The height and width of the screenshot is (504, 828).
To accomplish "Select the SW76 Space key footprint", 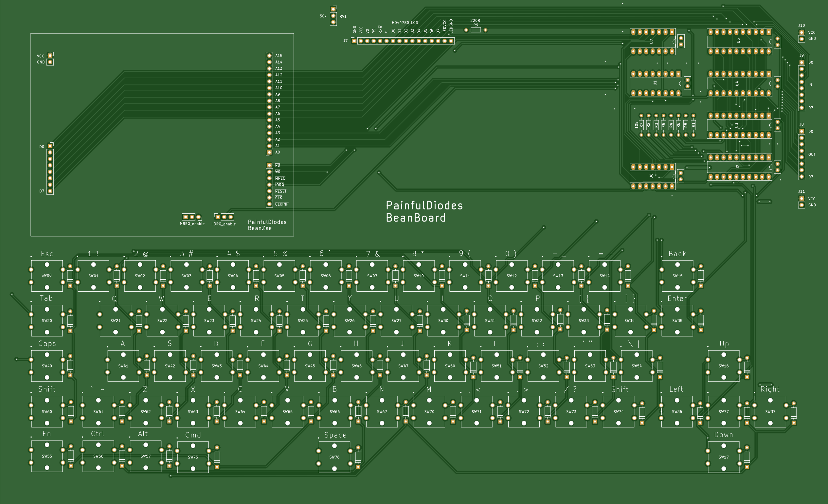I will (334, 457).
